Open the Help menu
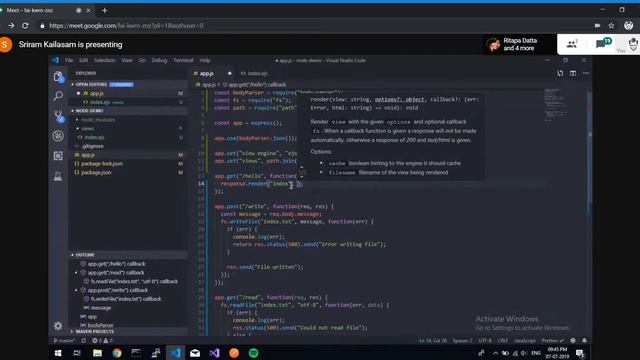The image size is (640, 360). (x=205, y=60)
